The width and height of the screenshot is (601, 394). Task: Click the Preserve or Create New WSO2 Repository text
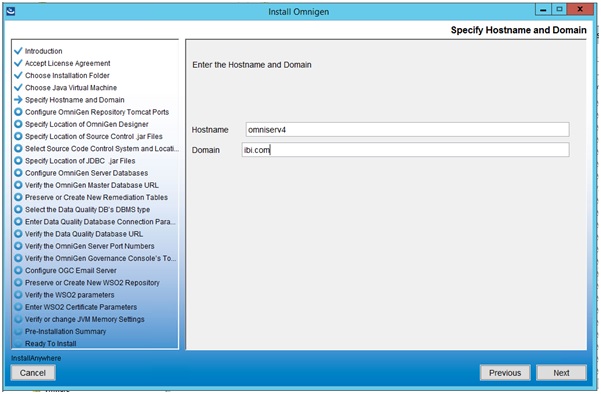click(92, 282)
